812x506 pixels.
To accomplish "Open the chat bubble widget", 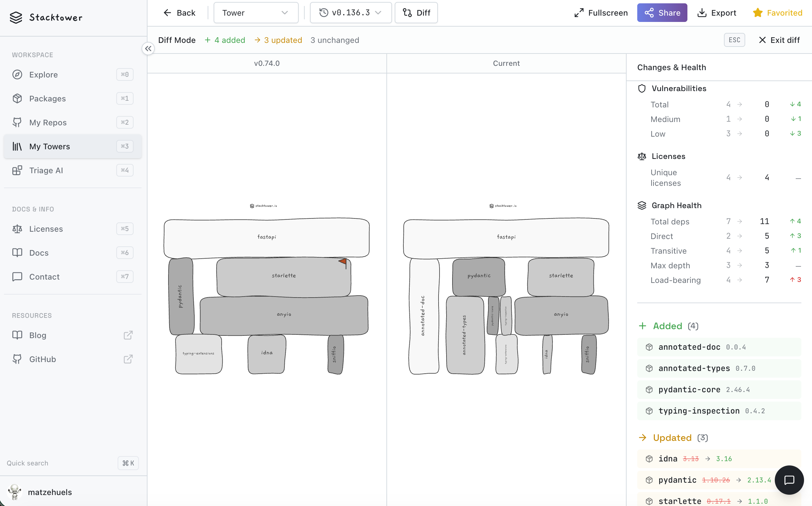I will (789, 480).
